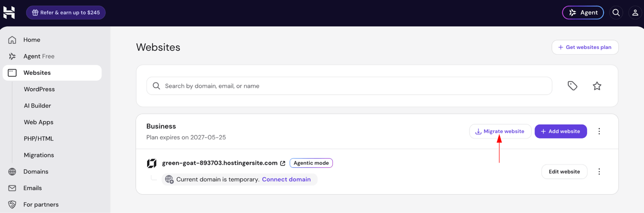Image resolution: width=644 pixels, height=213 pixels.
Task: Click the download icon on Migrate website
Action: (478, 131)
